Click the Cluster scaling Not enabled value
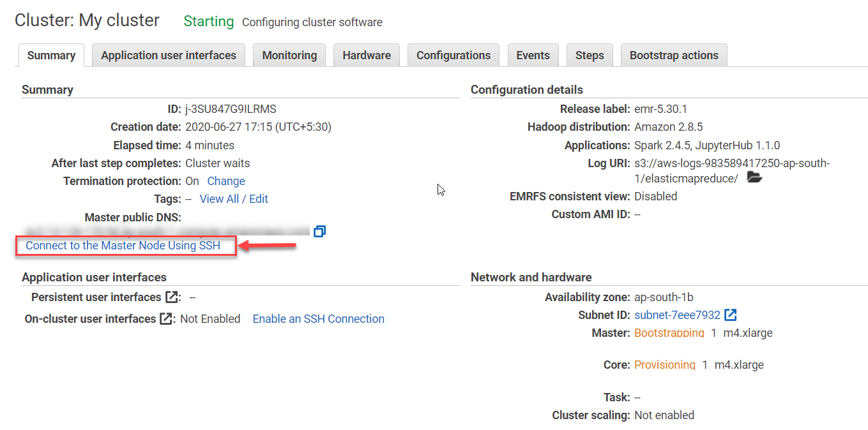 [664, 415]
